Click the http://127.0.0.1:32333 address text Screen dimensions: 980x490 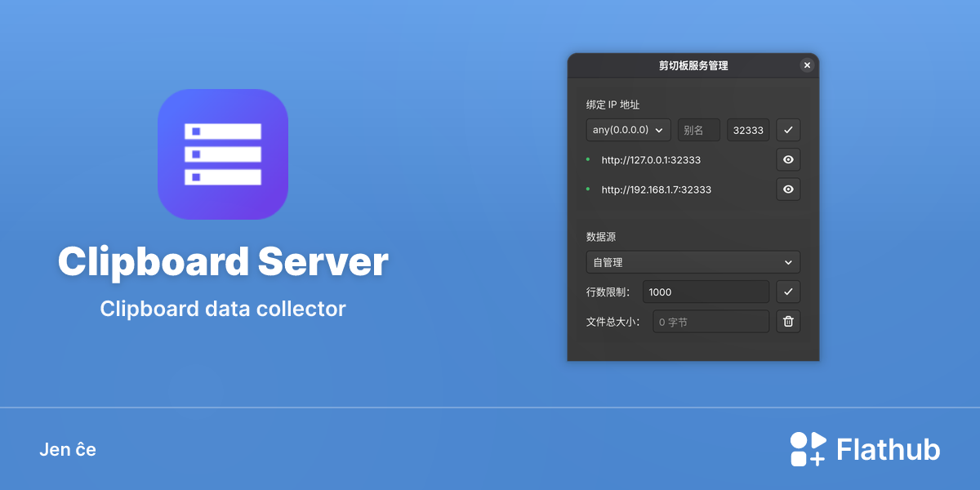tap(651, 160)
